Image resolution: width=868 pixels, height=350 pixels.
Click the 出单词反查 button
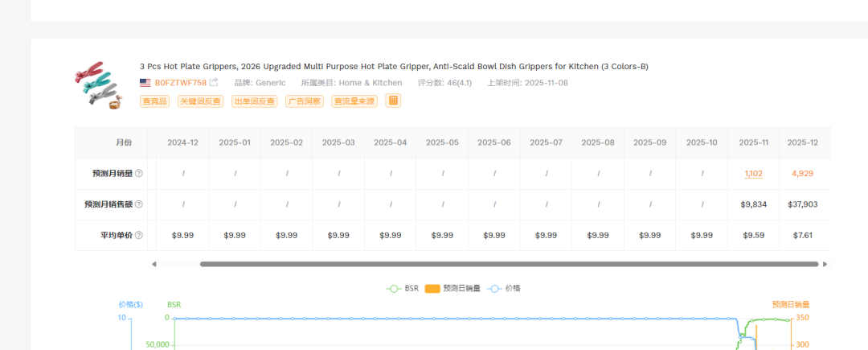click(254, 101)
